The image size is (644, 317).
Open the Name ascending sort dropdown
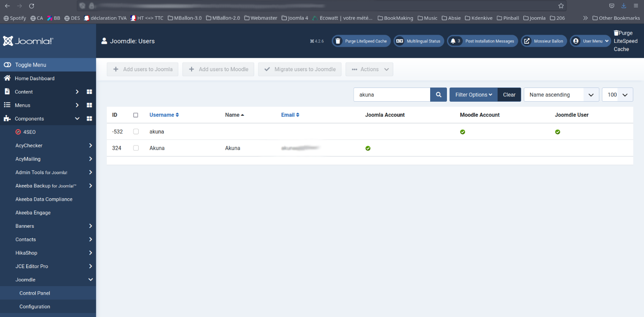click(x=561, y=95)
